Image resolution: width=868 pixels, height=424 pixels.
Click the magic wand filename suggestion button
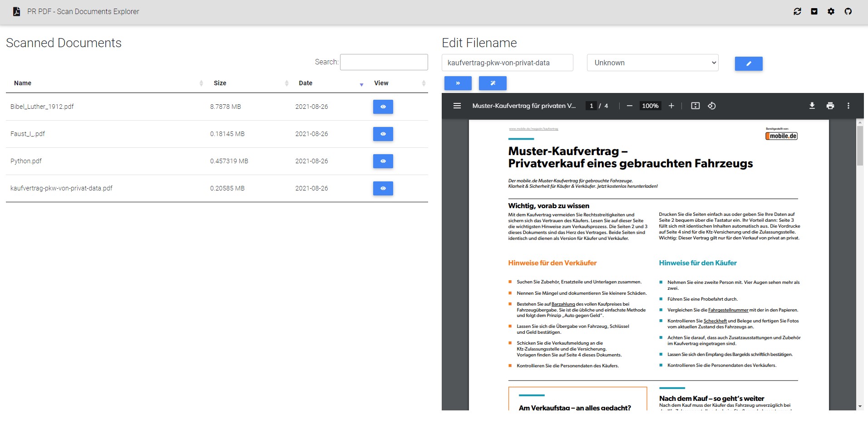[493, 83]
